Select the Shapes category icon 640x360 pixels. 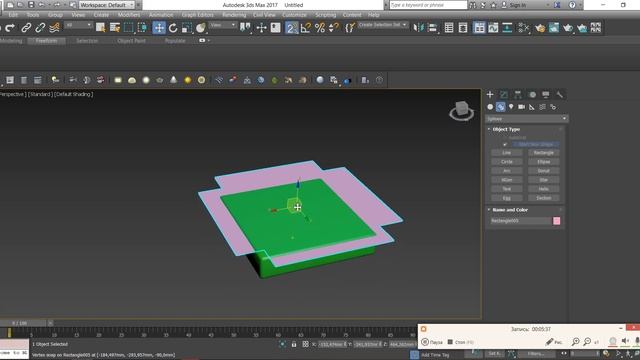pyautogui.click(x=500, y=107)
